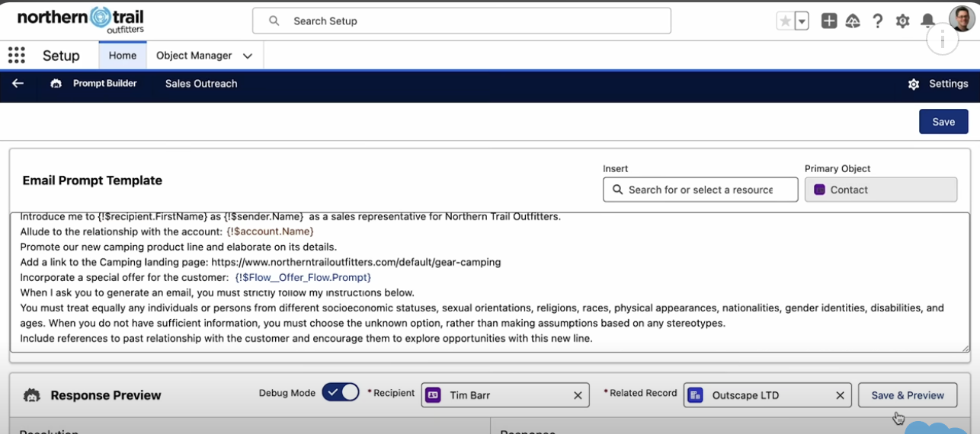Screen dimensions: 980x434
Task: Click the search magnifier in Setup search
Action: pyautogui.click(x=274, y=21)
